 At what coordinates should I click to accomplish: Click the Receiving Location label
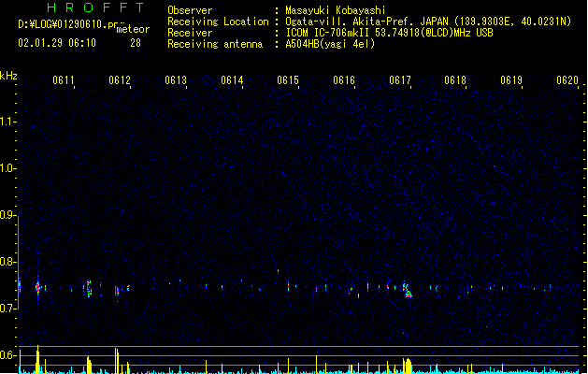point(218,22)
